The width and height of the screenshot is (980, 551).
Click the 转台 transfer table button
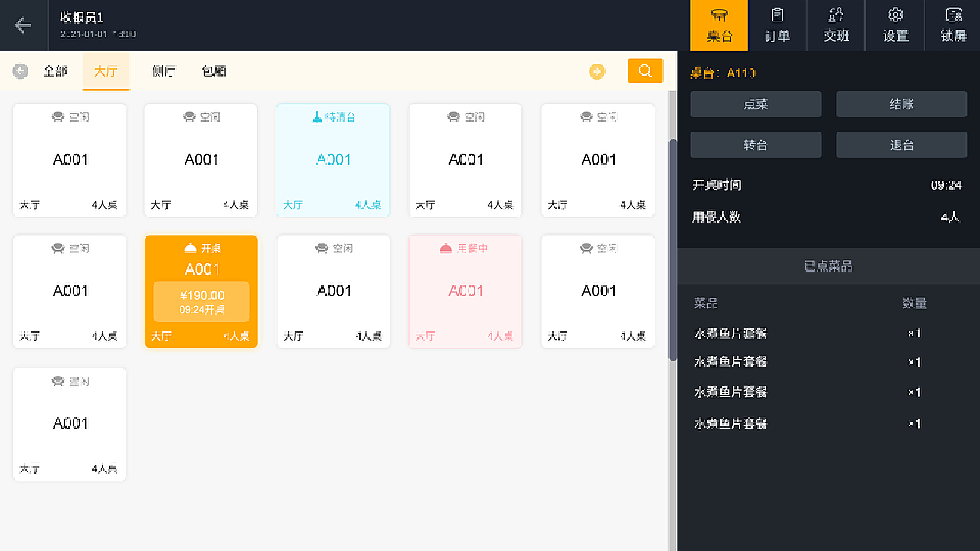(x=756, y=145)
